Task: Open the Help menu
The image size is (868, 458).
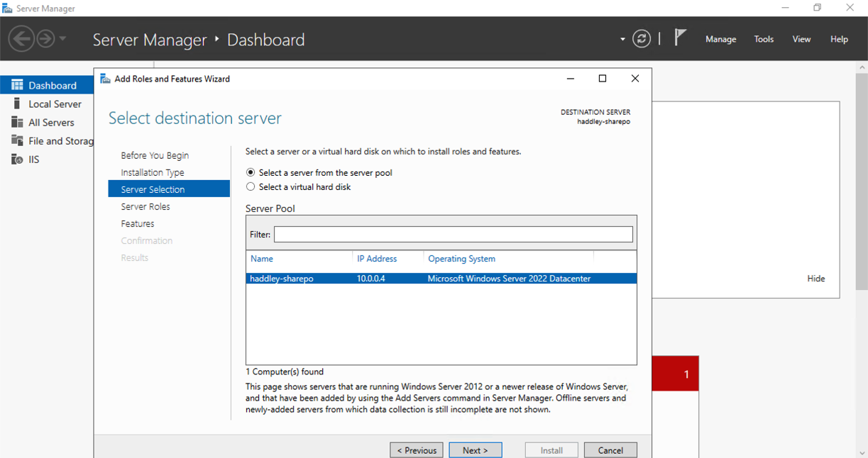Action: [839, 39]
